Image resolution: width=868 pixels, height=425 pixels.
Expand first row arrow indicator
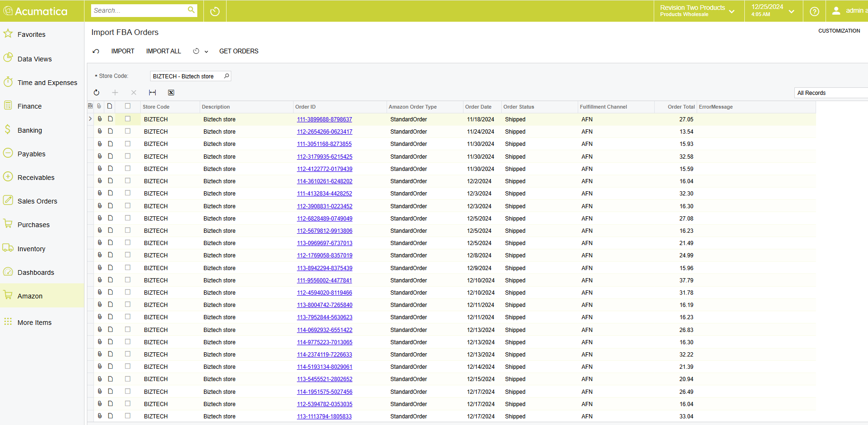coord(90,119)
